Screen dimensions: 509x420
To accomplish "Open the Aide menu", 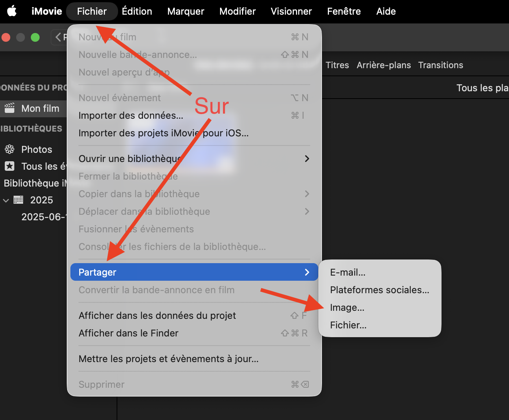I will click(386, 11).
